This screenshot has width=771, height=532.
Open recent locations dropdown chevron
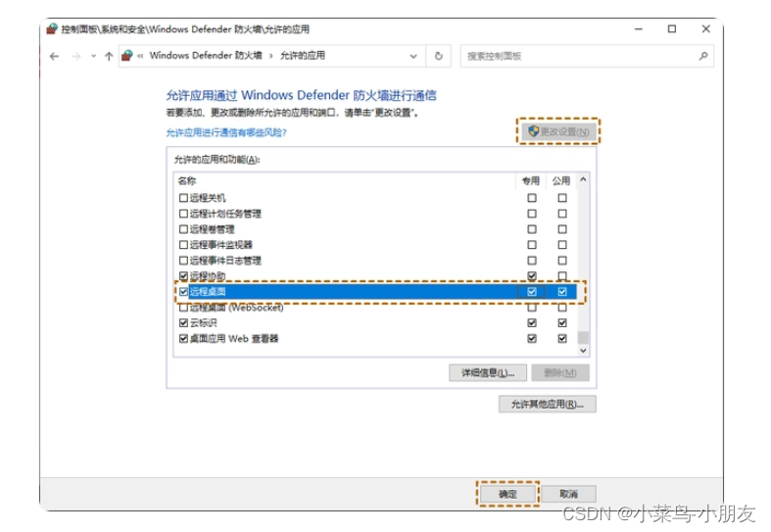(x=93, y=56)
